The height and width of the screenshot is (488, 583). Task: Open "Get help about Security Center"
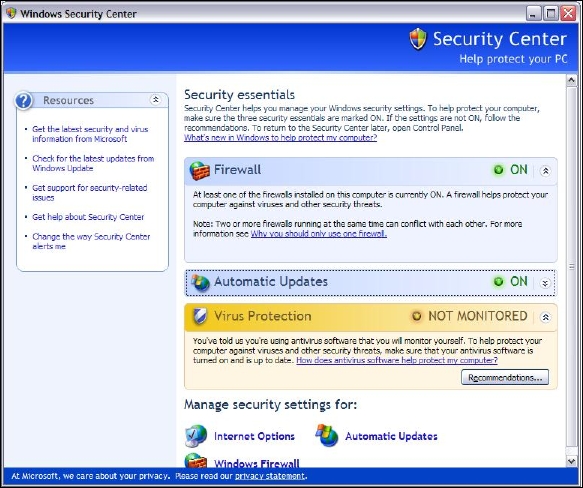pos(88,217)
